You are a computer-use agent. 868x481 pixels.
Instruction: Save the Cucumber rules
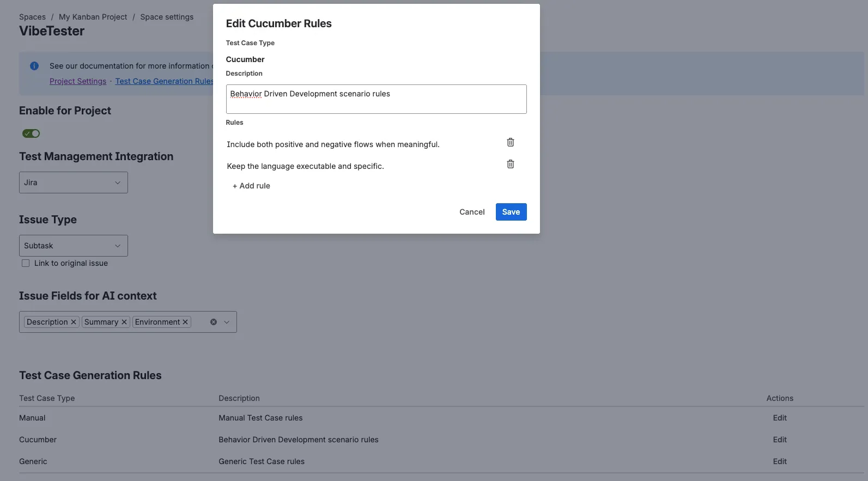[x=511, y=212]
